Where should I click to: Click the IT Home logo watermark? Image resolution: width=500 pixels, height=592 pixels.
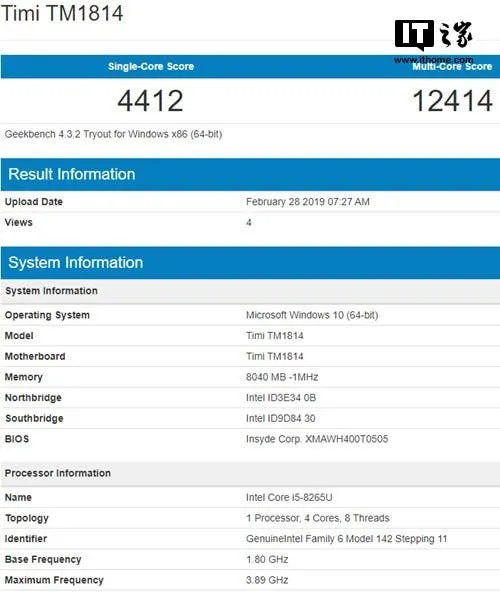point(434,35)
